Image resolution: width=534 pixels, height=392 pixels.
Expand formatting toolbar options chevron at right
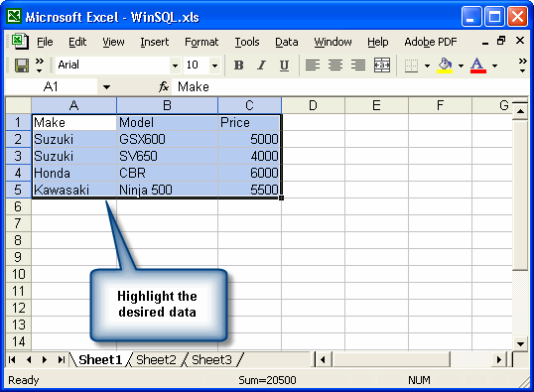(522, 65)
